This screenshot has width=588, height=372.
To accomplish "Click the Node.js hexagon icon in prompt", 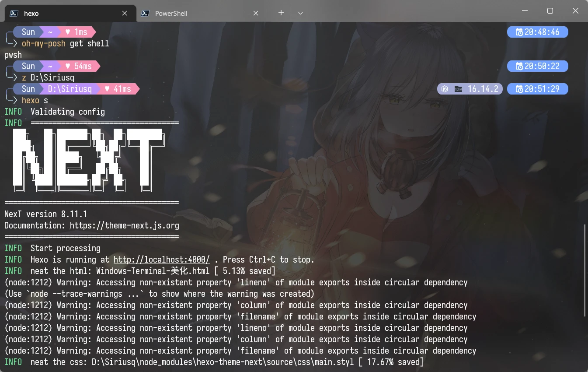I will 445,89.
